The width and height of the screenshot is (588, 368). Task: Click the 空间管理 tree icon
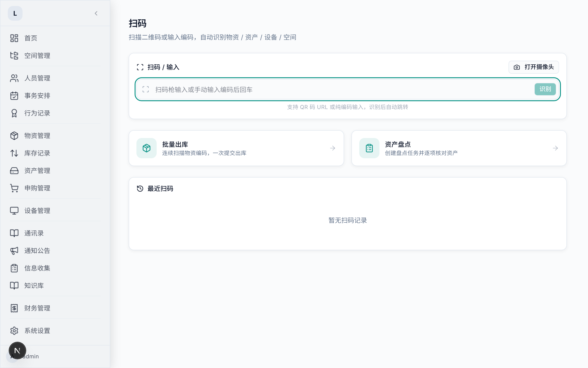14,55
